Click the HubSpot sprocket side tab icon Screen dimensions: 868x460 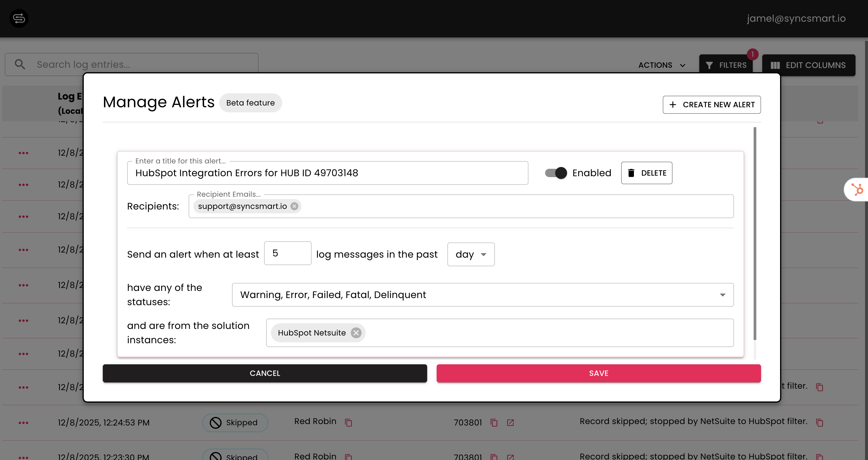pyautogui.click(x=857, y=189)
